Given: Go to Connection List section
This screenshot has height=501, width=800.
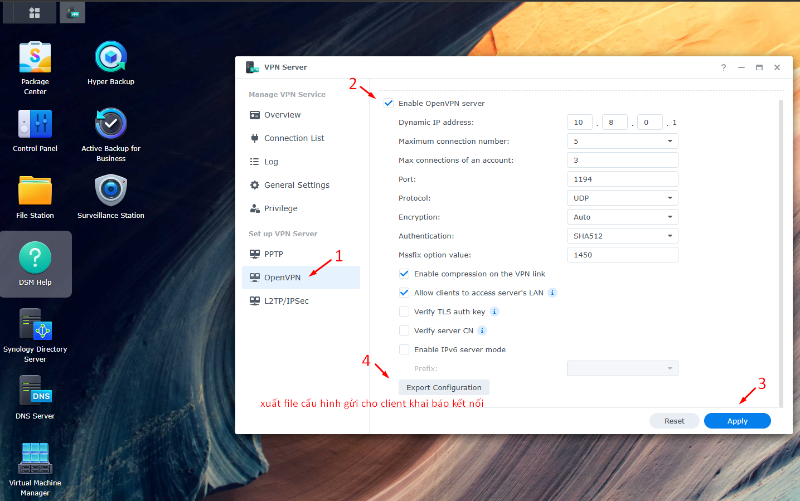Looking at the screenshot, I should [293, 138].
